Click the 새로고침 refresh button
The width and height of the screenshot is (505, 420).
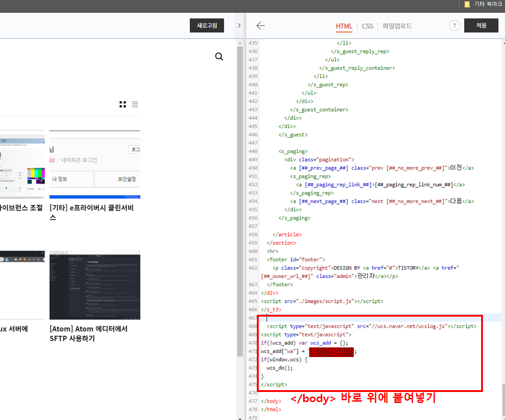coord(207,25)
